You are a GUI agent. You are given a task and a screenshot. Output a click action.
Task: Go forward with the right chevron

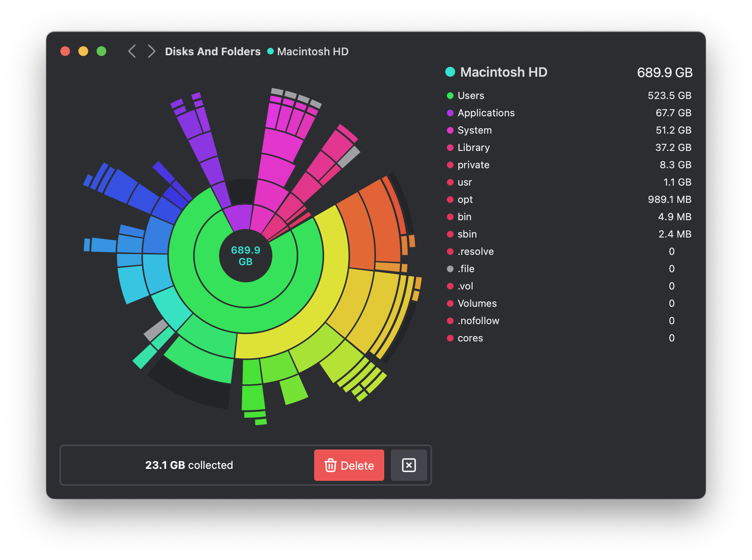tap(151, 52)
